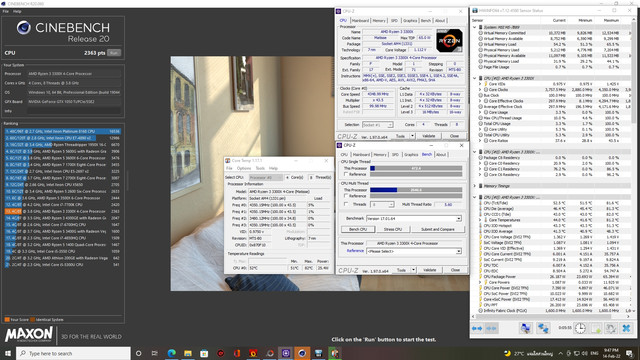Screen dimensions: 640x360
Task: Select Ryzen 3 3300X row in Cinebench ranking
Action: pyautogui.click(x=62, y=211)
